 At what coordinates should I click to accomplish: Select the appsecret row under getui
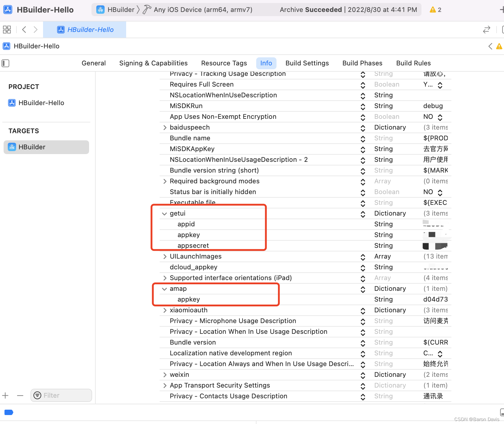(305, 246)
